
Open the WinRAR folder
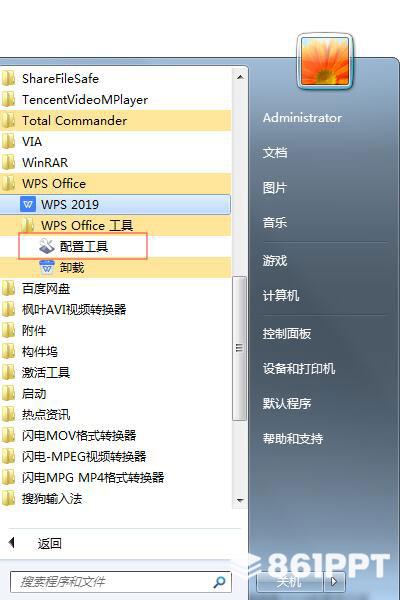115,163
